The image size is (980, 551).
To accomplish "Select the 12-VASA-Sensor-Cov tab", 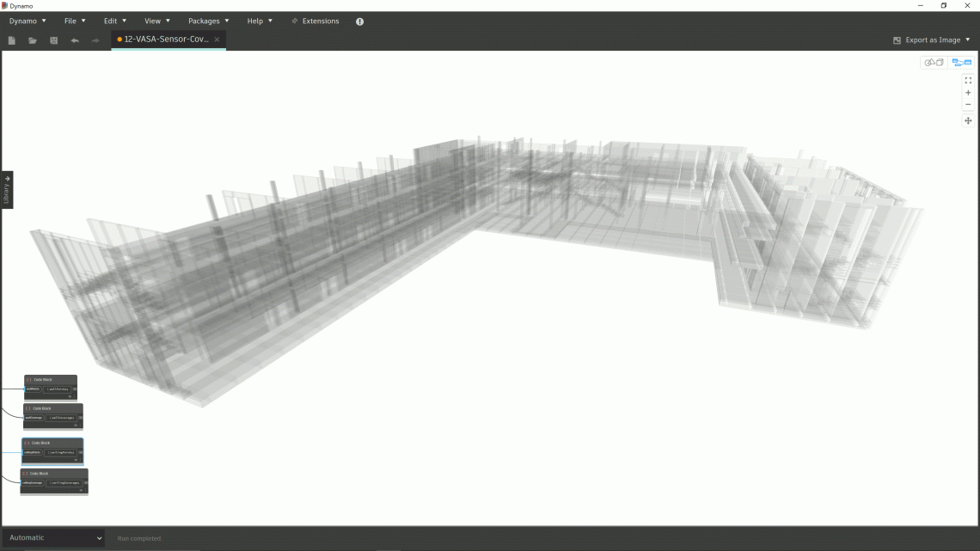I will 166,40.
